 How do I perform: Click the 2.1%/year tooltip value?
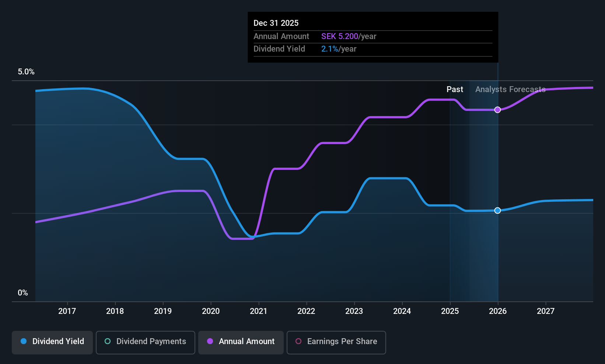click(339, 49)
